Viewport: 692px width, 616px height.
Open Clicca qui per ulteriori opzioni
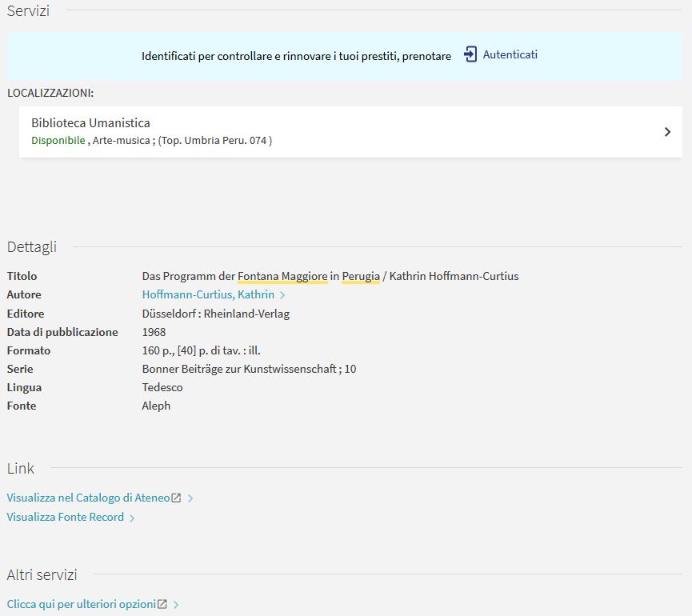pos(81,604)
